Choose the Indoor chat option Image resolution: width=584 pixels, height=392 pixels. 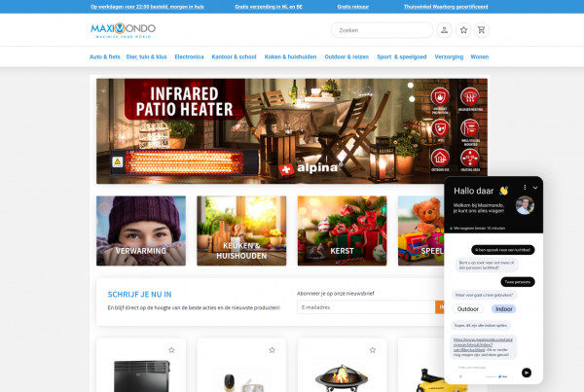(503, 309)
